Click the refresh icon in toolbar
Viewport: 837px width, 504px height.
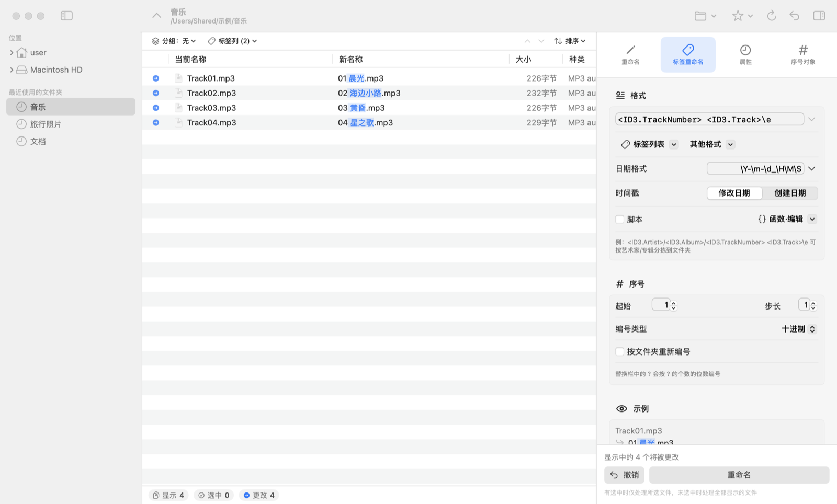(x=772, y=16)
